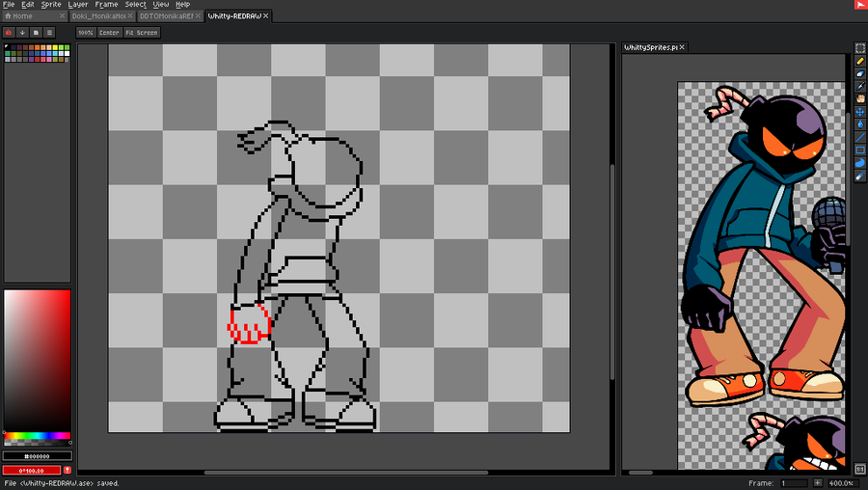The image size is (868, 490).
Task: Click the reference panel vertical scrollbar
Action: click(x=849, y=180)
